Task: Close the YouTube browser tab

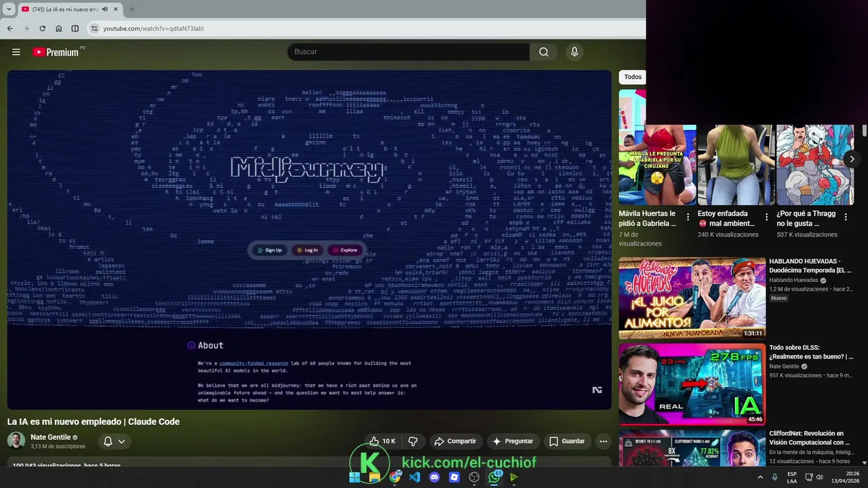Action: pyautogui.click(x=116, y=9)
